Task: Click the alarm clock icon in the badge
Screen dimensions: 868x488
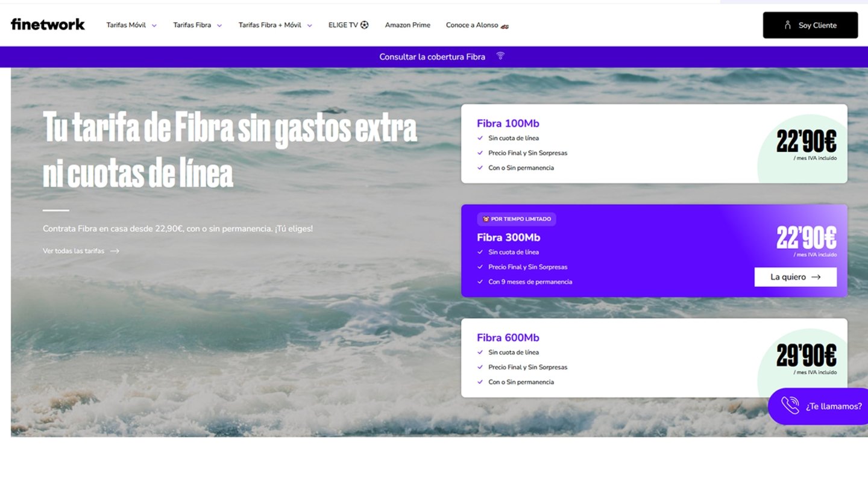Action: point(486,219)
